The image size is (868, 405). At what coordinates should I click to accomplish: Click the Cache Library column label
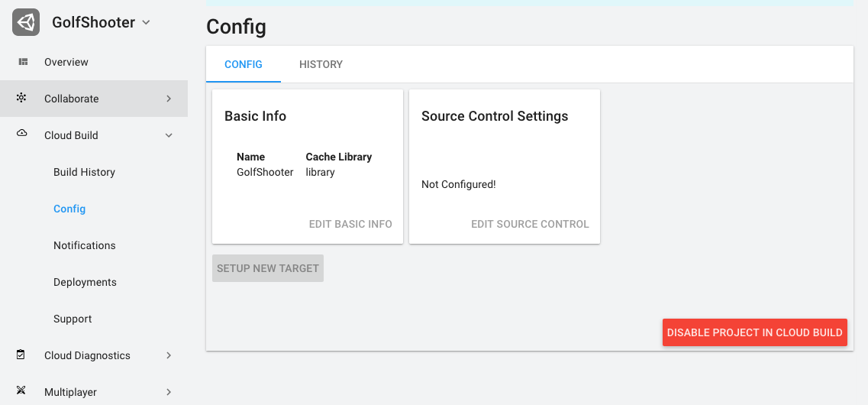(339, 157)
